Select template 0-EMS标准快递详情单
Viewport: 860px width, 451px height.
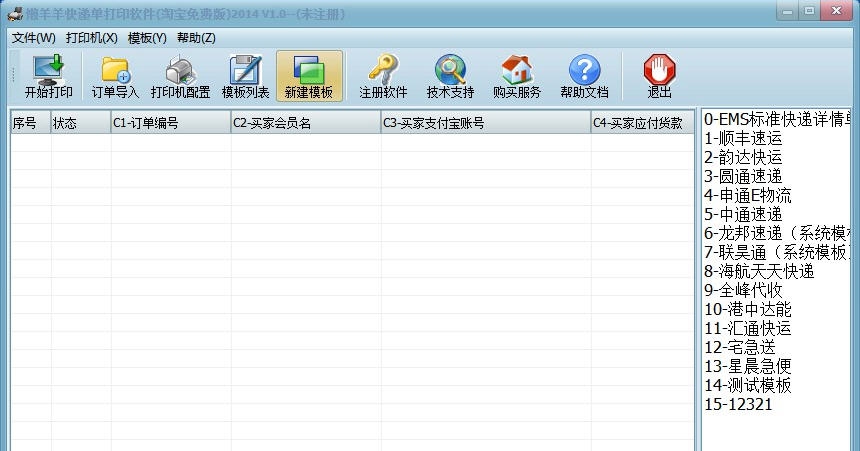tap(777, 119)
